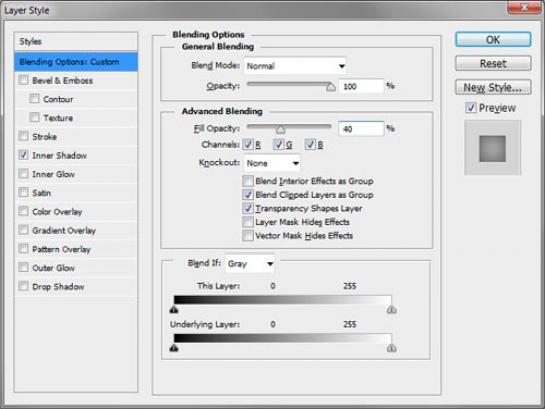Open the Drop Shadow settings entry
Viewport: 545px width, 409px height.
[x=58, y=287]
